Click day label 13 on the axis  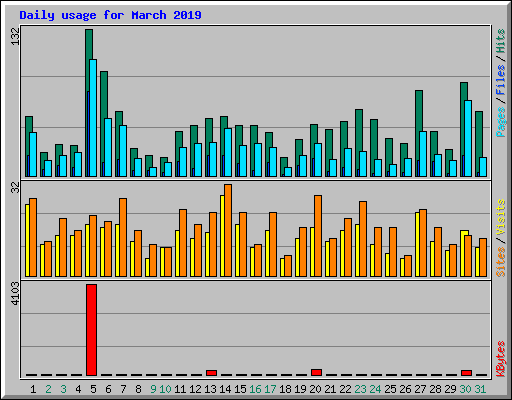click(210, 389)
